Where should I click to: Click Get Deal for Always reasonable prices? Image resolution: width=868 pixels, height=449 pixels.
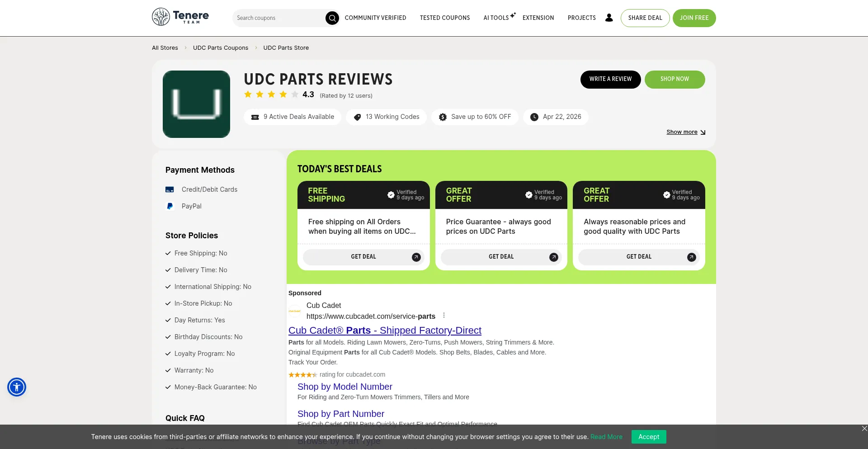[x=639, y=257]
